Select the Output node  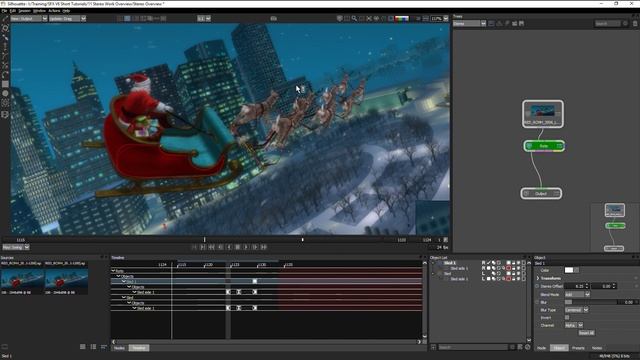[x=541, y=193]
